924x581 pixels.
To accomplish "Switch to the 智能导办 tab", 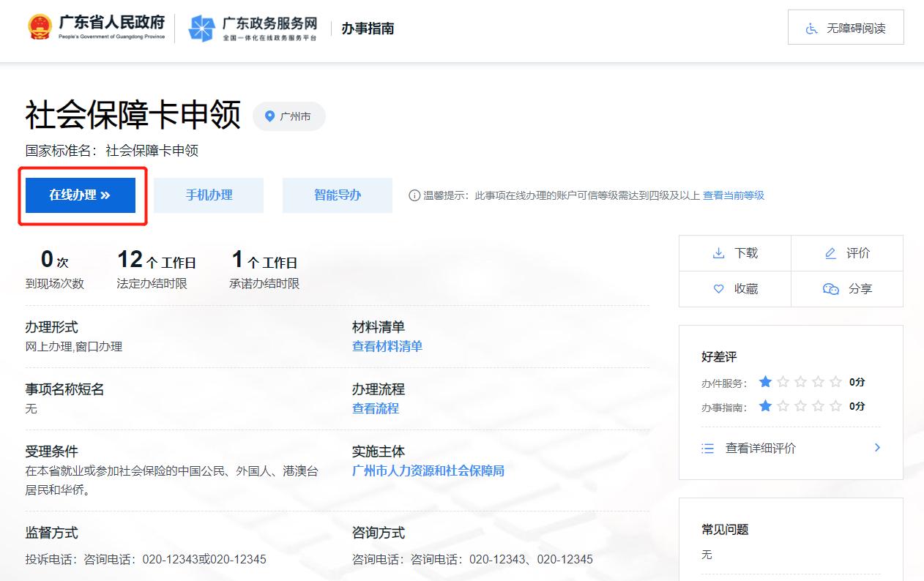I will tap(337, 195).
